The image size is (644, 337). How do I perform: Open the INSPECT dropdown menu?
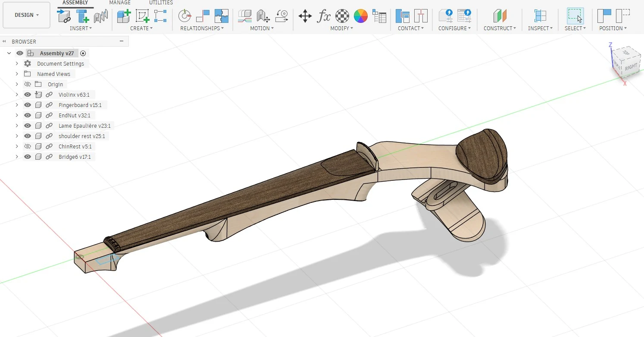(540, 28)
